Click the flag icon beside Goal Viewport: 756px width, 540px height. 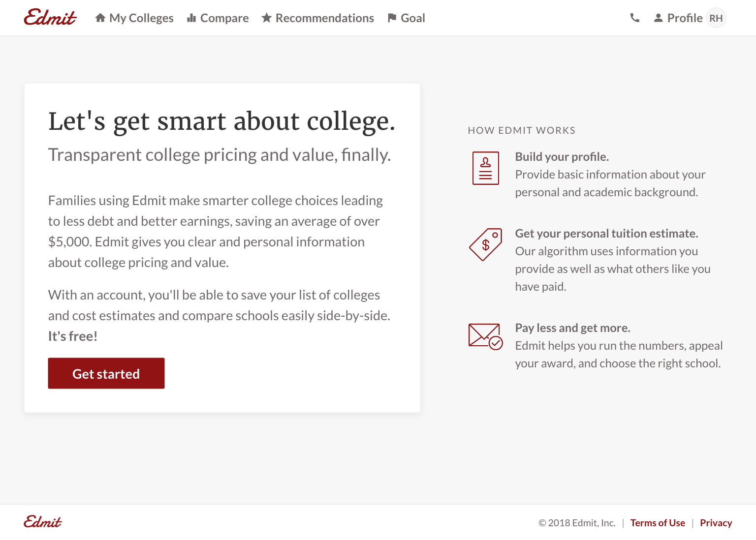pos(392,18)
